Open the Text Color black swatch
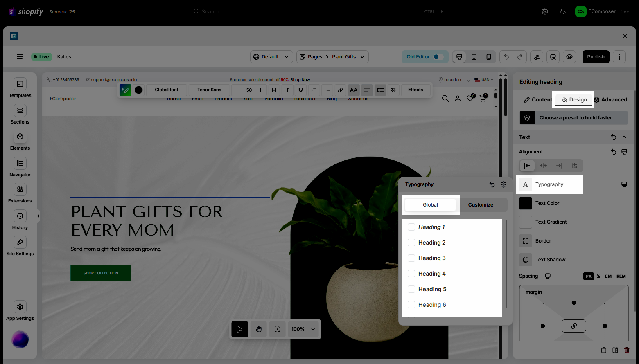The height and width of the screenshot is (364, 639). [x=526, y=203]
